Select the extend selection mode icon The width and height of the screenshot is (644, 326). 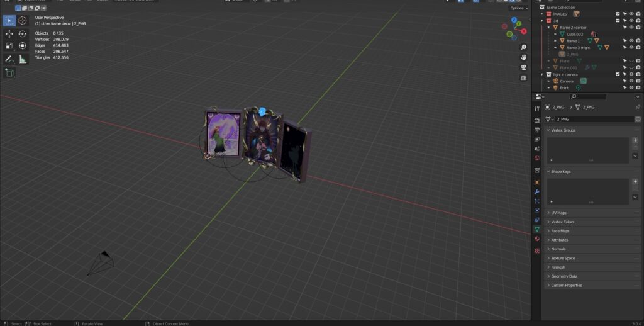pos(25,8)
